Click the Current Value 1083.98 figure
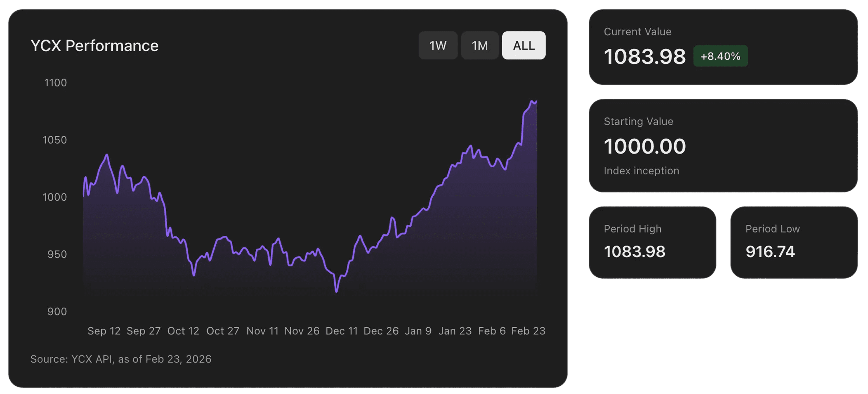868x394 pixels. [x=645, y=56]
